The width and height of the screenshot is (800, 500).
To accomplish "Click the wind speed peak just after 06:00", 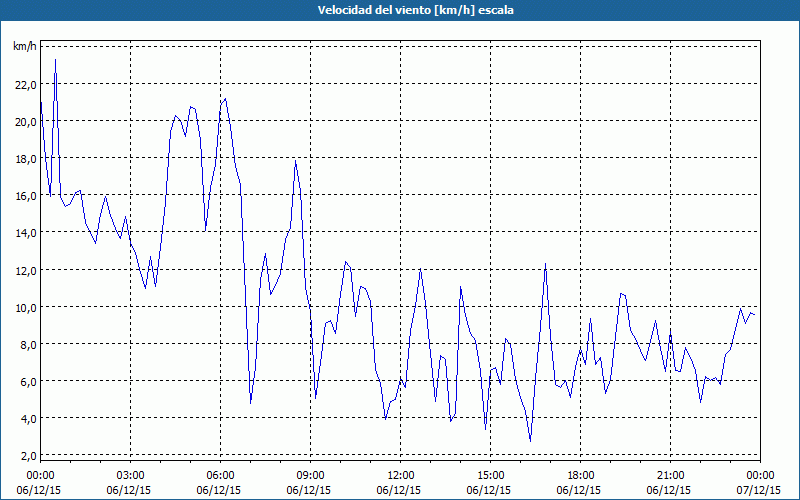I will pyautogui.click(x=226, y=99).
